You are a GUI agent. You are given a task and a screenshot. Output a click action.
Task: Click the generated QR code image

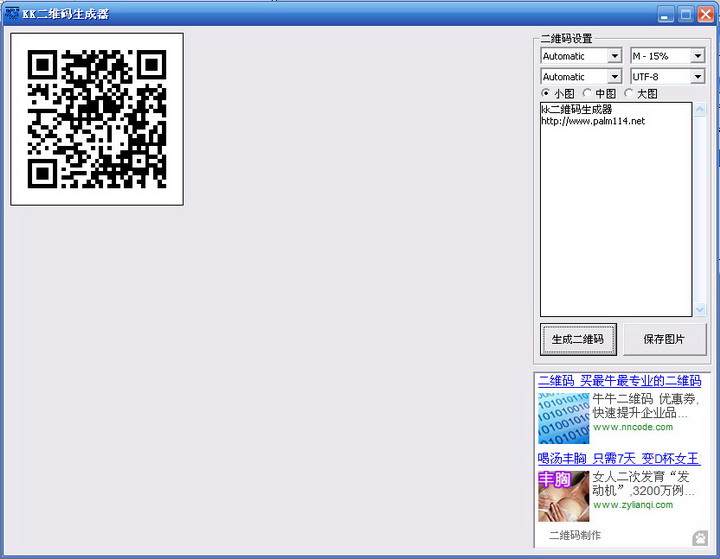(97, 119)
